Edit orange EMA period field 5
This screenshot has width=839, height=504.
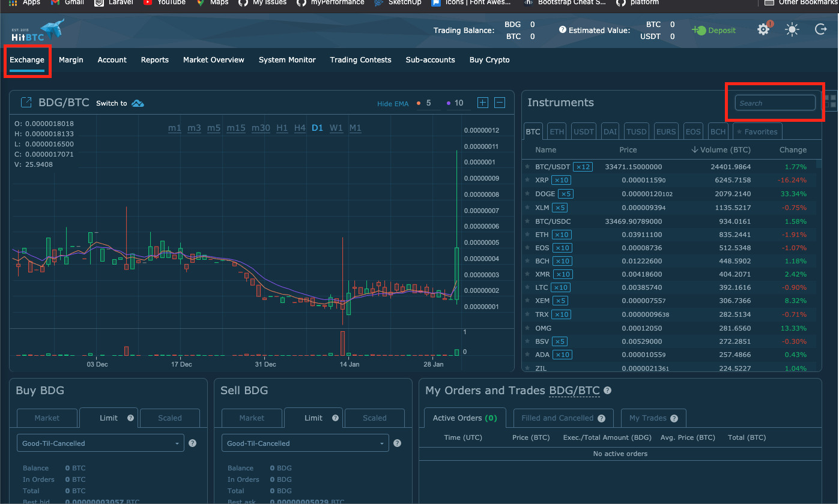[428, 103]
